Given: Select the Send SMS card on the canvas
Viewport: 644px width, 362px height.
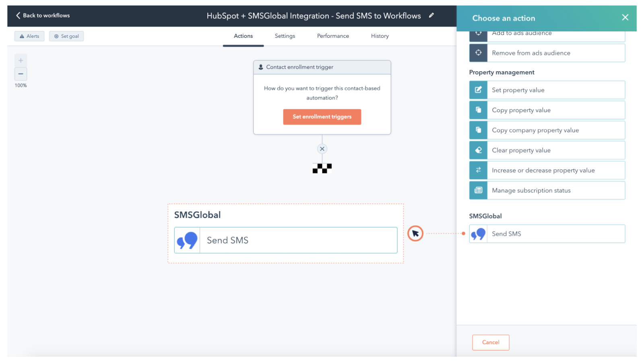Looking at the screenshot, I should [286, 240].
